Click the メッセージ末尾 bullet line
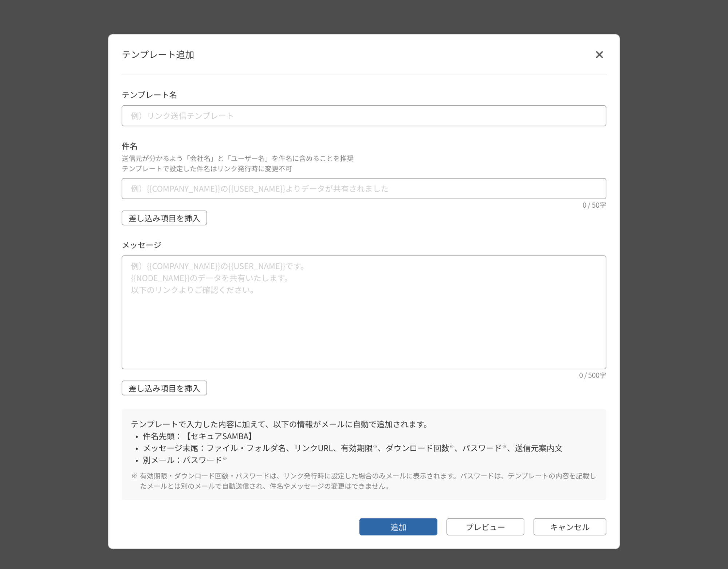Viewport: 728px width, 569px height. [x=349, y=448]
